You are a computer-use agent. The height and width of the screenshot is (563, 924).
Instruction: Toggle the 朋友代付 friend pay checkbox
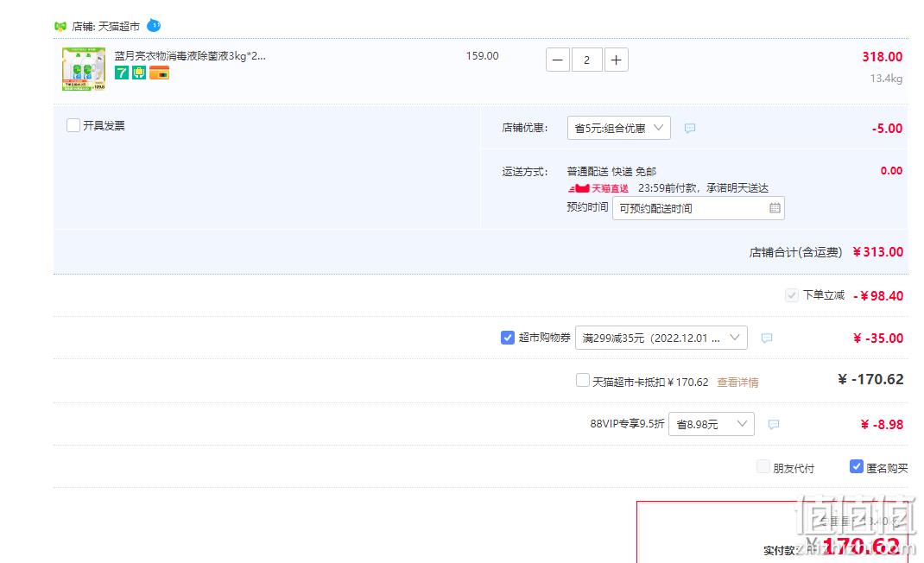coord(763,467)
